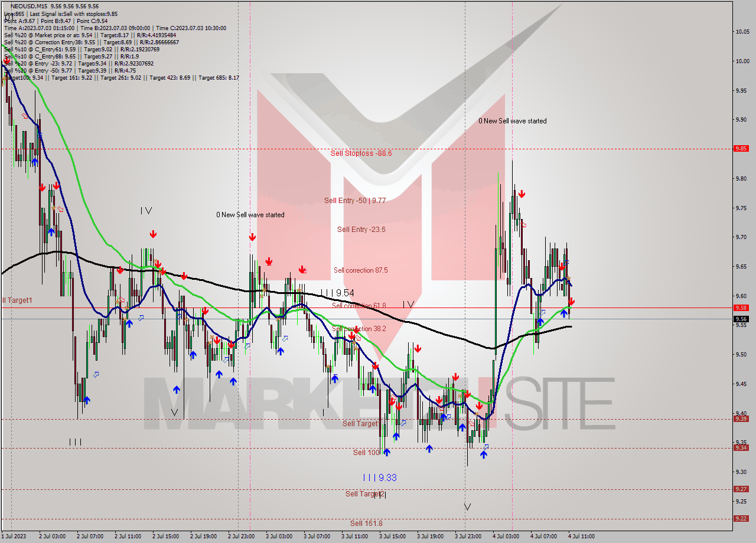Select the 'Sell Target2' label
The width and height of the screenshot is (756, 543).
pos(365,494)
